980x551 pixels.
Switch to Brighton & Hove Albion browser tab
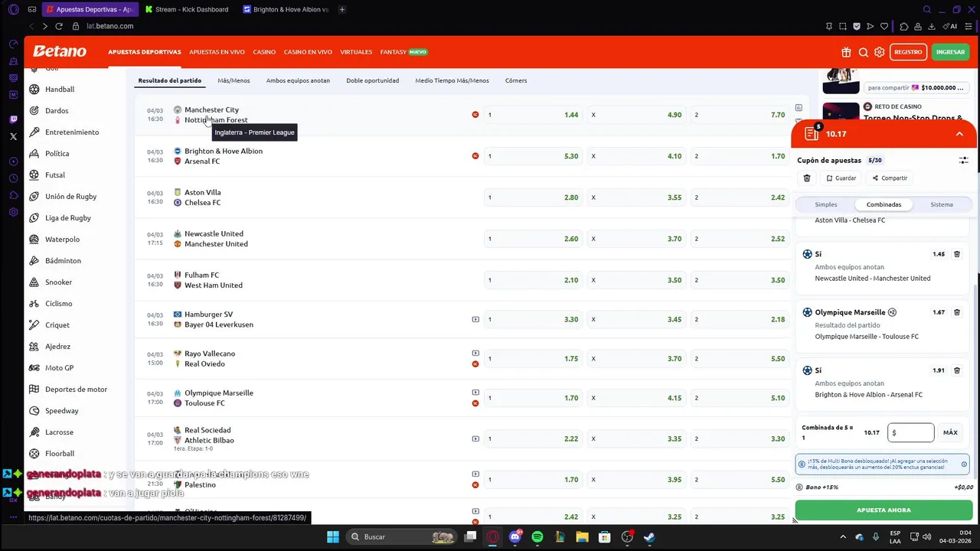click(x=286, y=9)
